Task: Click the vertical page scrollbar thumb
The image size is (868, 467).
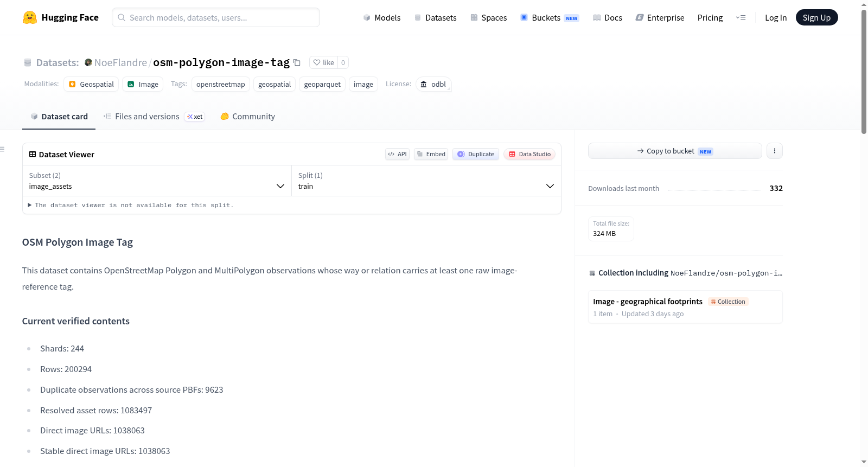Action: (864, 71)
